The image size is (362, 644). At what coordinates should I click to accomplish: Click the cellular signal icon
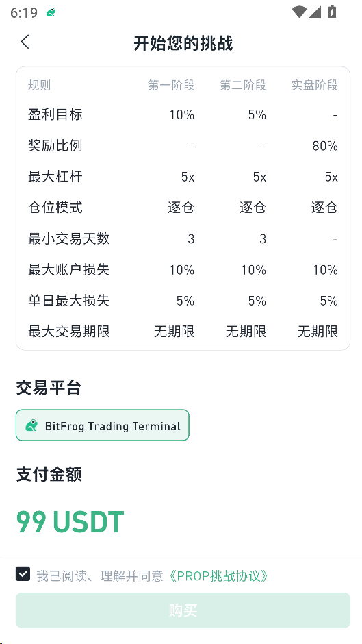tap(315, 12)
